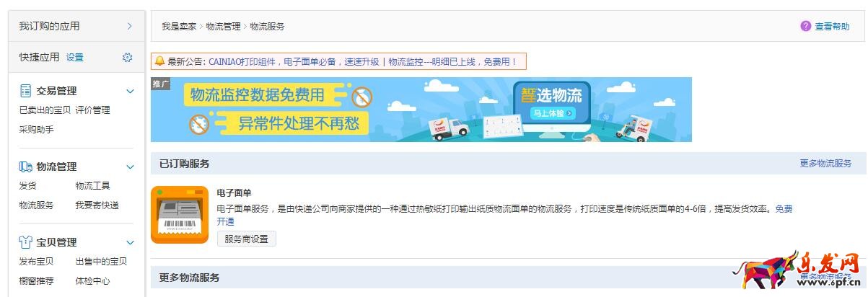Collapse the 交易管理 section chevron

(130, 92)
